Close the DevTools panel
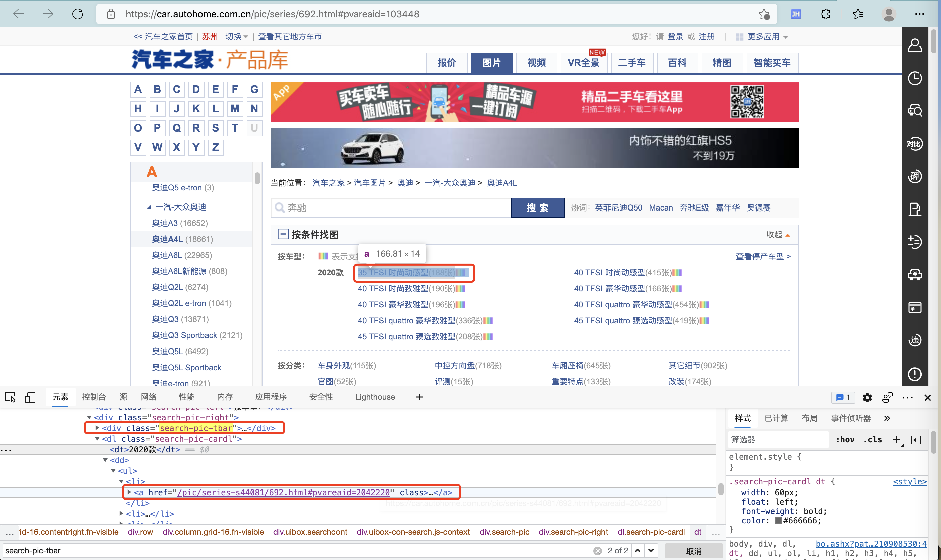 point(927,397)
